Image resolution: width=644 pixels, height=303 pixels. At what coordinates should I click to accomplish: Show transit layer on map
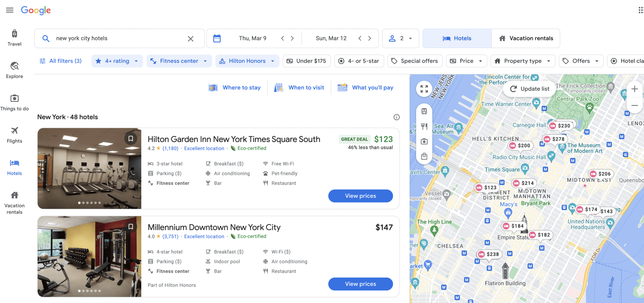tap(424, 111)
